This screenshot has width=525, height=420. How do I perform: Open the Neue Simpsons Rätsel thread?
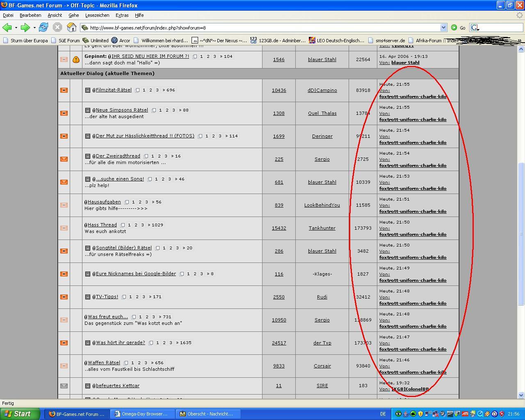click(x=122, y=110)
